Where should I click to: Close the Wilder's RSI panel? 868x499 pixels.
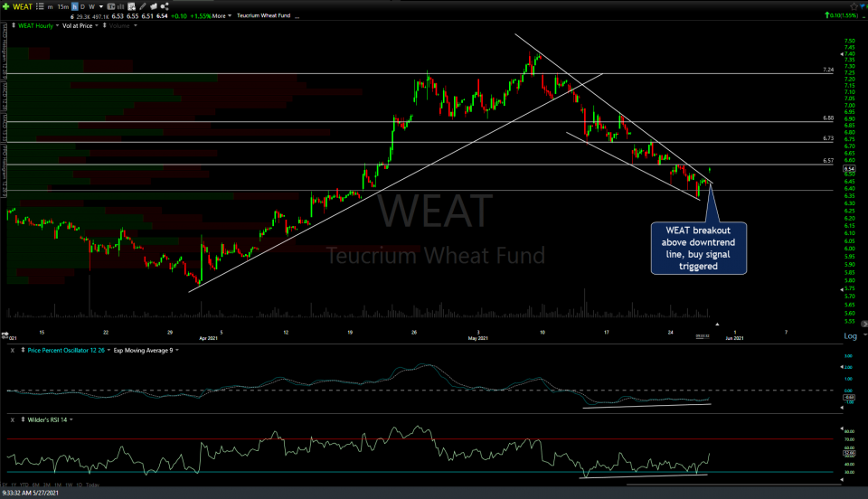pos(13,419)
